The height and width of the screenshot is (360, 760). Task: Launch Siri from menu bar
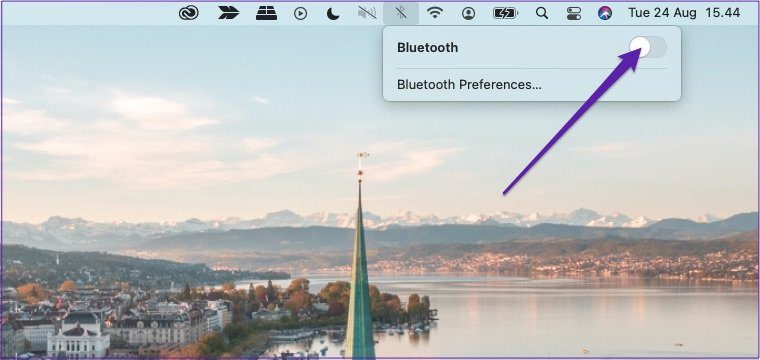pos(604,13)
